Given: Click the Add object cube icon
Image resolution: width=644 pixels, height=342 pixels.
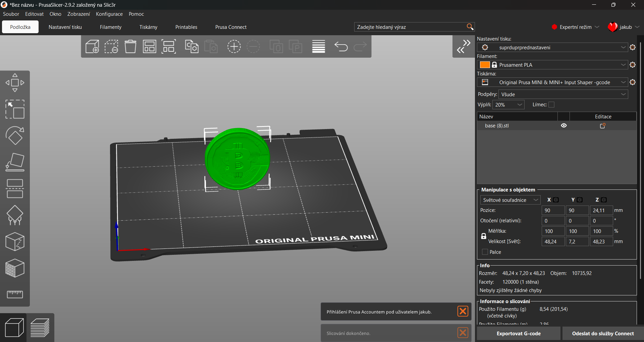Looking at the screenshot, I should pyautogui.click(x=92, y=47).
